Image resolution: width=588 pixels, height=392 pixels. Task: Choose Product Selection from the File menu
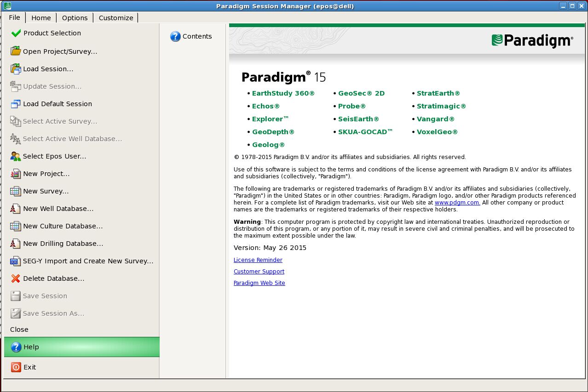[82, 33]
